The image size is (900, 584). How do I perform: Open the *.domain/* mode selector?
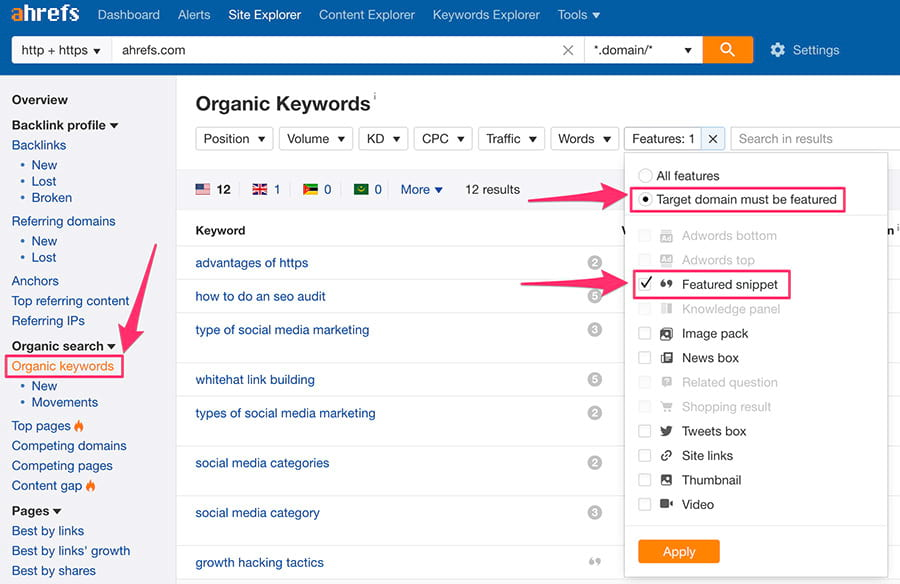click(642, 49)
